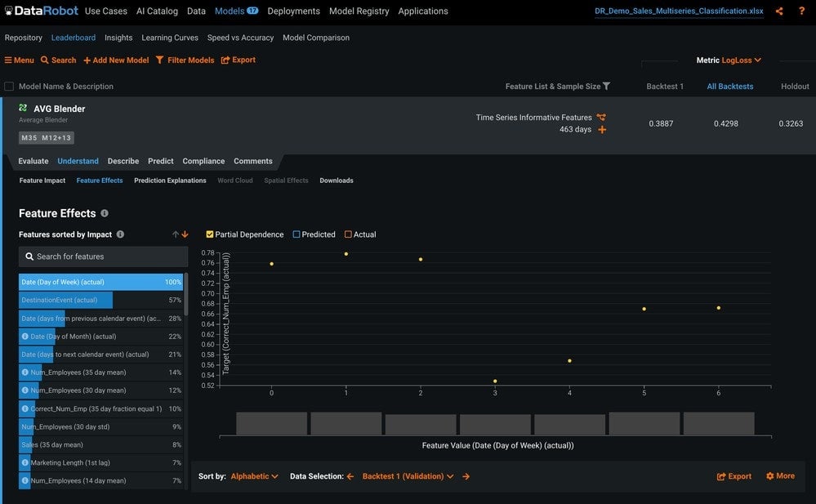Open the Sort by Alphabetic dropdown
The width and height of the screenshot is (816, 504).
255,476
